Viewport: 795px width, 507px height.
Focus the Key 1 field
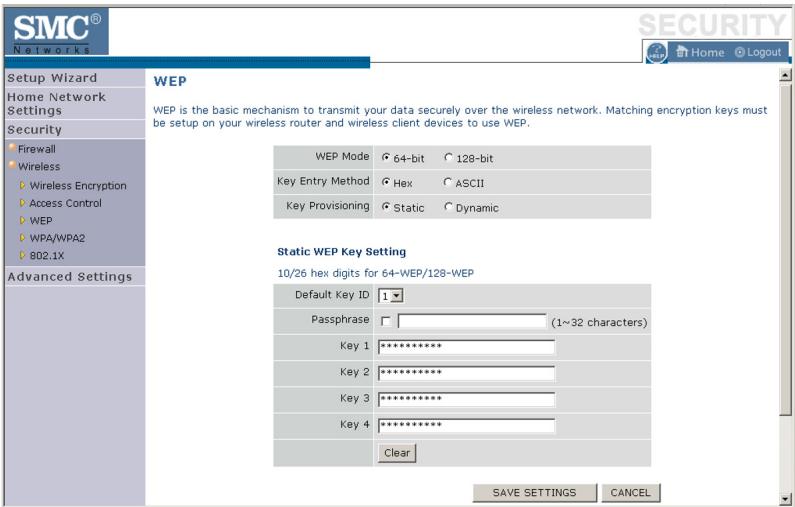point(466,347)
